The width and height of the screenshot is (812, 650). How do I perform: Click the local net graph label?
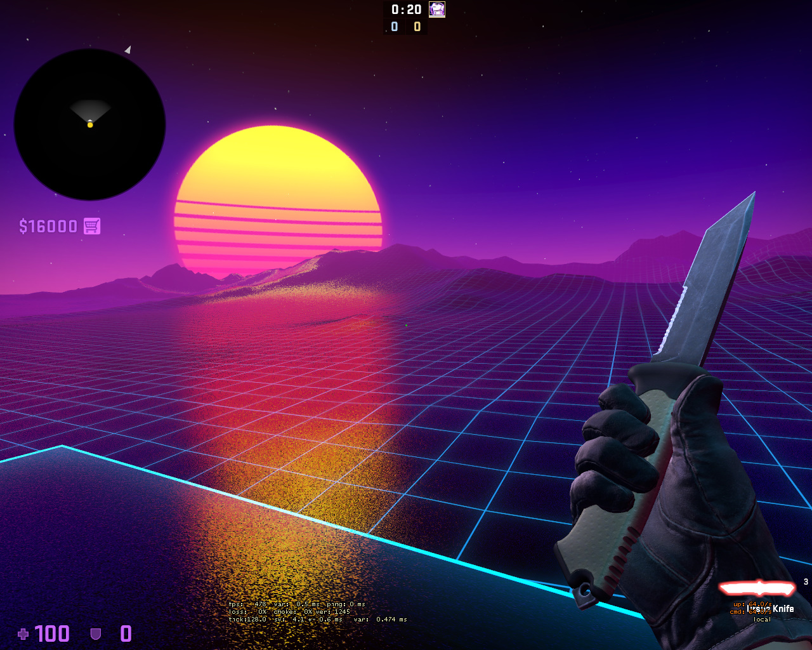762,620
